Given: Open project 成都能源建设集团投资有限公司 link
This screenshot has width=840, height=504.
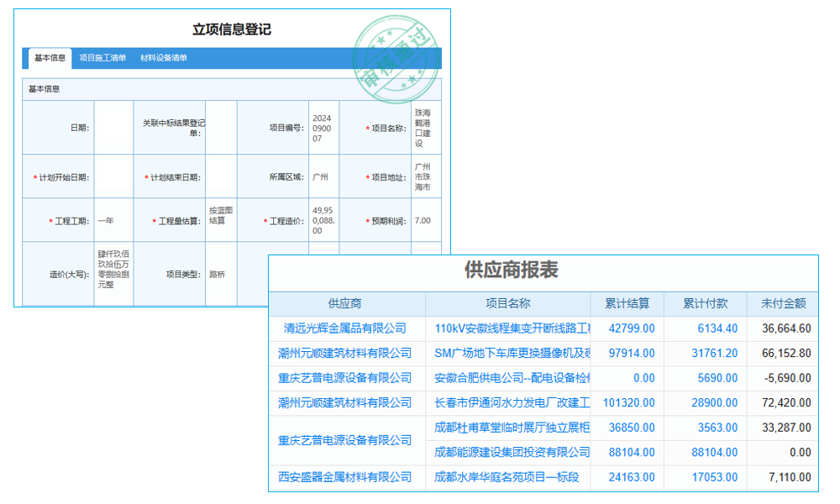Looking at the screenshot, I should tap(512, 453).
